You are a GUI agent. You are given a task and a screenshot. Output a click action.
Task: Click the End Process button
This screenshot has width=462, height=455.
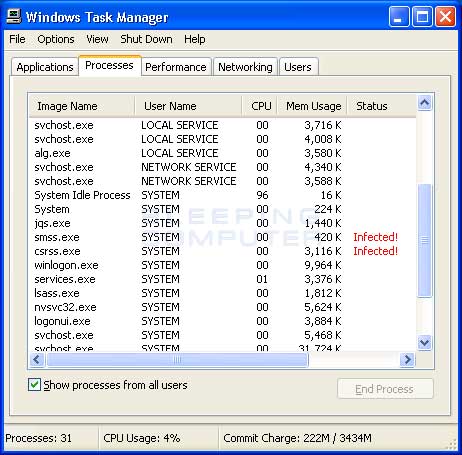pyautogui.click(x=385, y=389)
